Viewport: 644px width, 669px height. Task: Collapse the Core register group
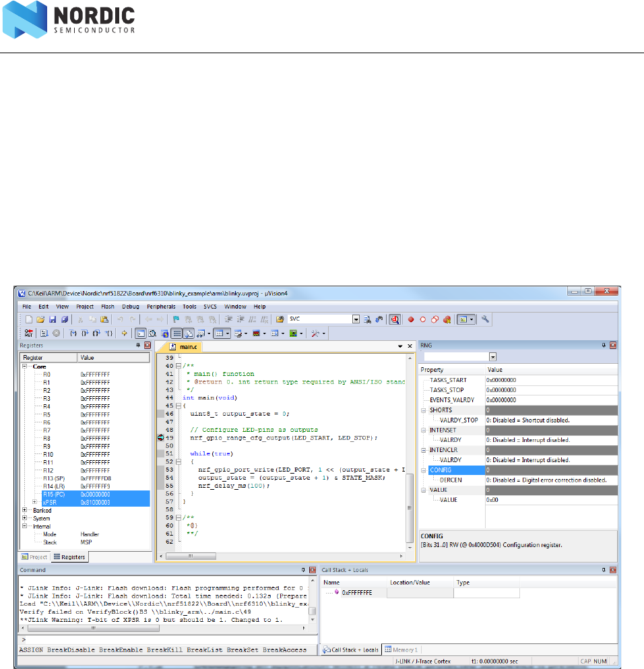point(24,367)
